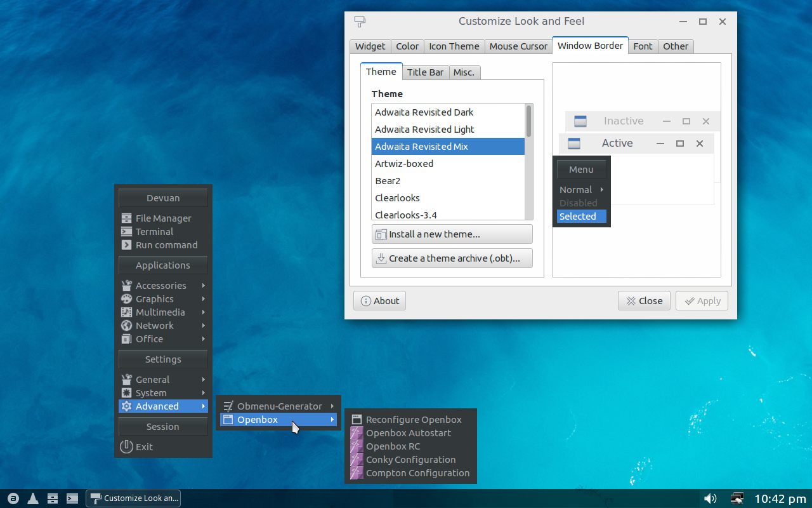
Task: Launch the file manager from the taskbar
Action: 53,498
